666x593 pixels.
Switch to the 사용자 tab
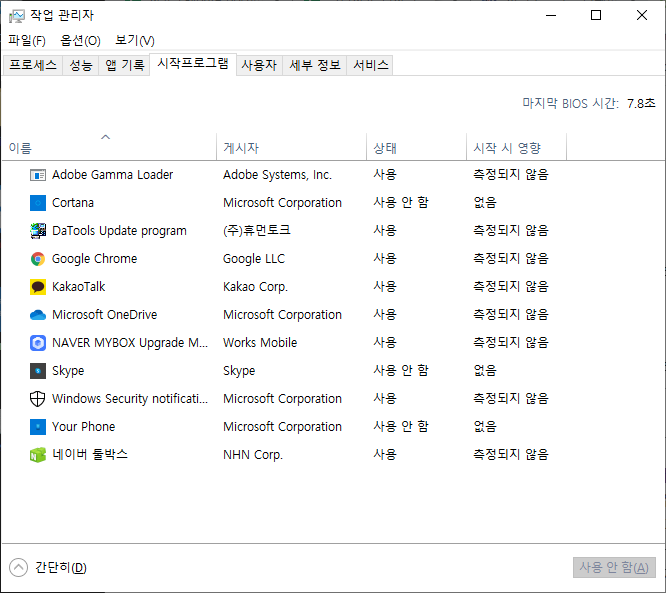coord(259,65)
